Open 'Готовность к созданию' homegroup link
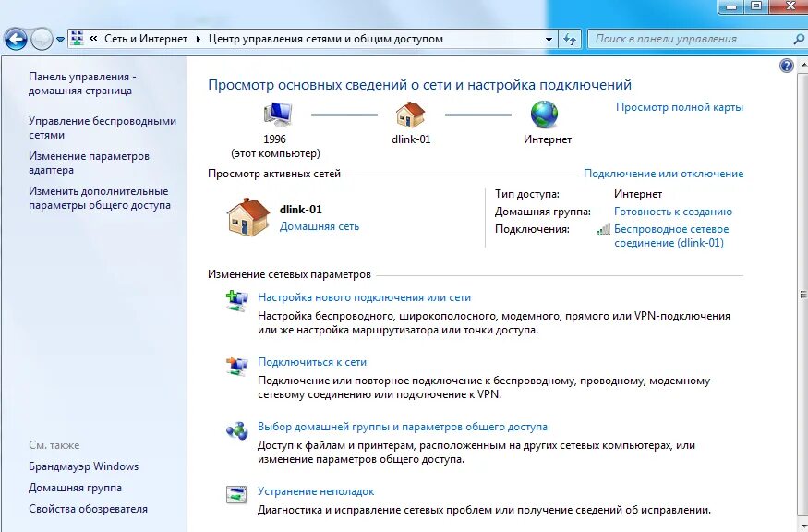This screenshot has width=808, height=532. pyautogui.click(x=673, y=212)
